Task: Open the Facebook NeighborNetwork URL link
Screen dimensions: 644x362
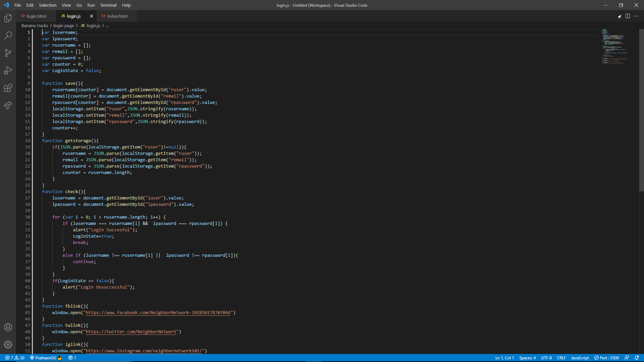Action: [158, 313]
